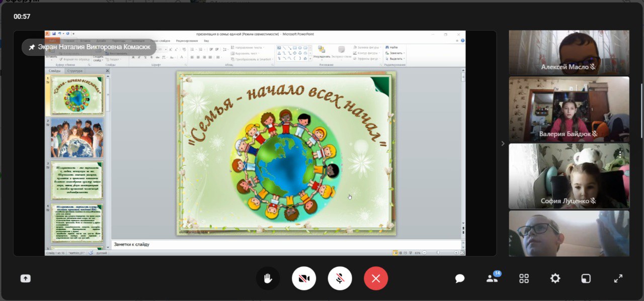Open the chat panel
644x301 pixels.
point(460,278)
